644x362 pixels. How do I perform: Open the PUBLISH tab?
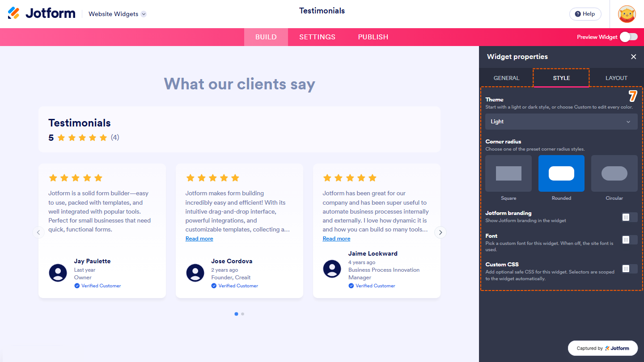pos(373,37)
